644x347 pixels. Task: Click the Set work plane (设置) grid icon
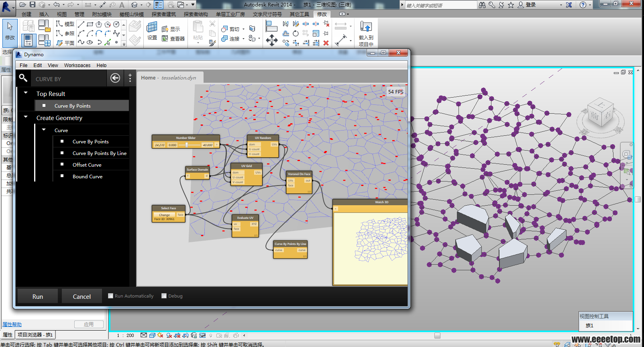(152, 27)
